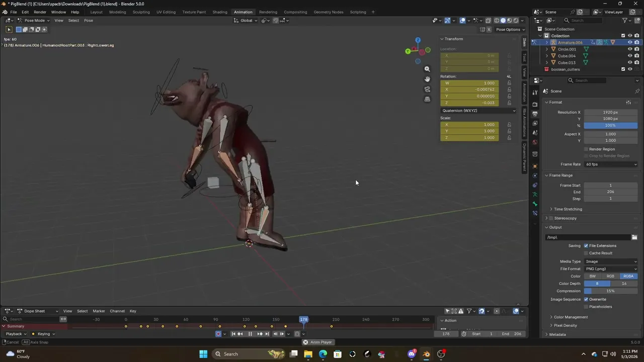Hide Armature.006 with its eye icon
The height and width of the screenshot is (362, 644).
pos(630,42)
